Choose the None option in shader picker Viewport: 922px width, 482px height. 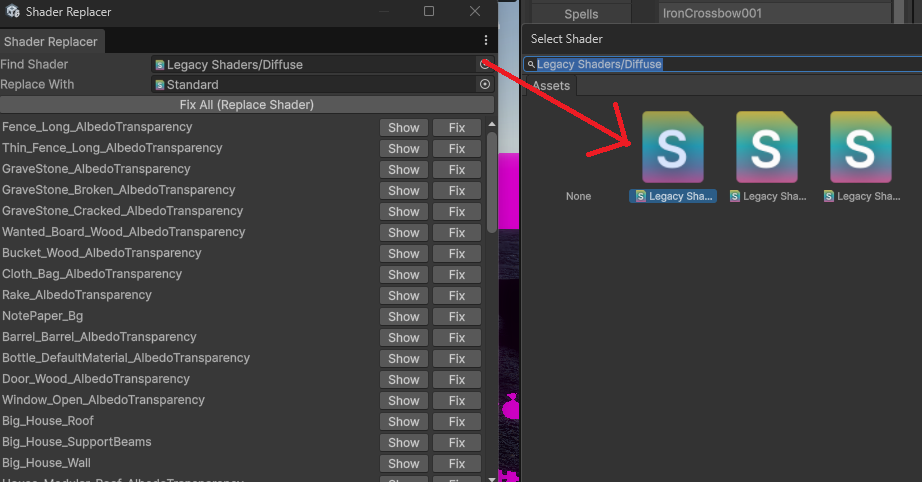click(x=578, y=196)
